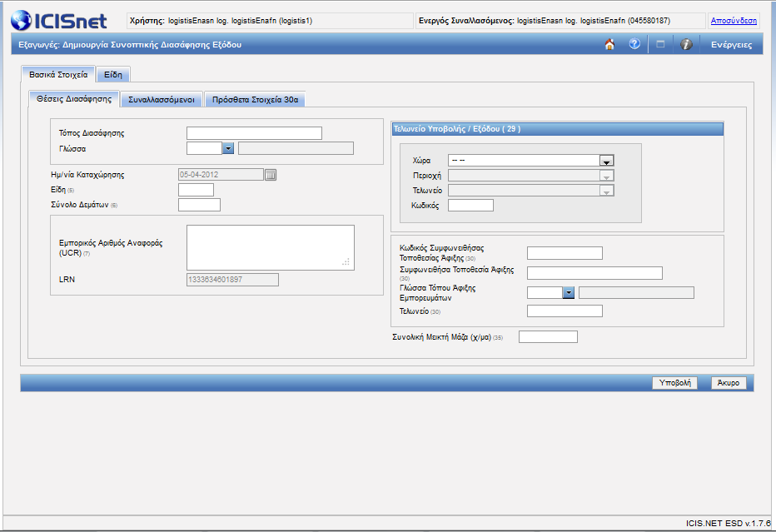Expand the Περιοχή dropdown
This screenshot has height=532, width=776.
point(606,176)
